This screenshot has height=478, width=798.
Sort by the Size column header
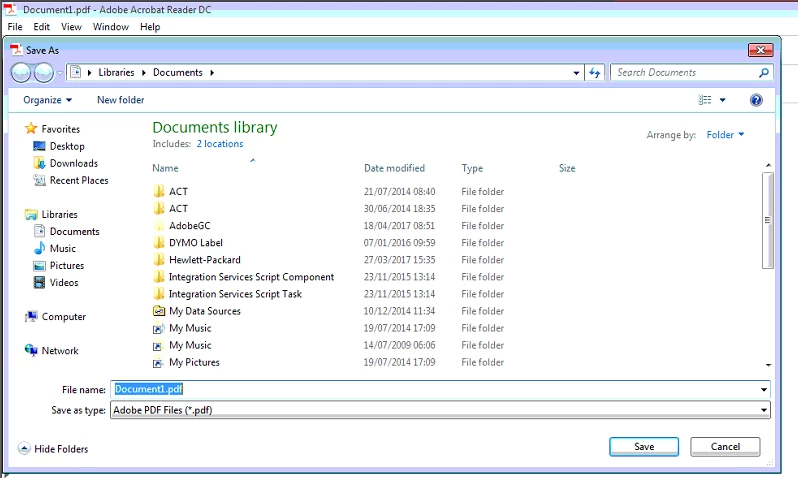(x=567, y=168)
